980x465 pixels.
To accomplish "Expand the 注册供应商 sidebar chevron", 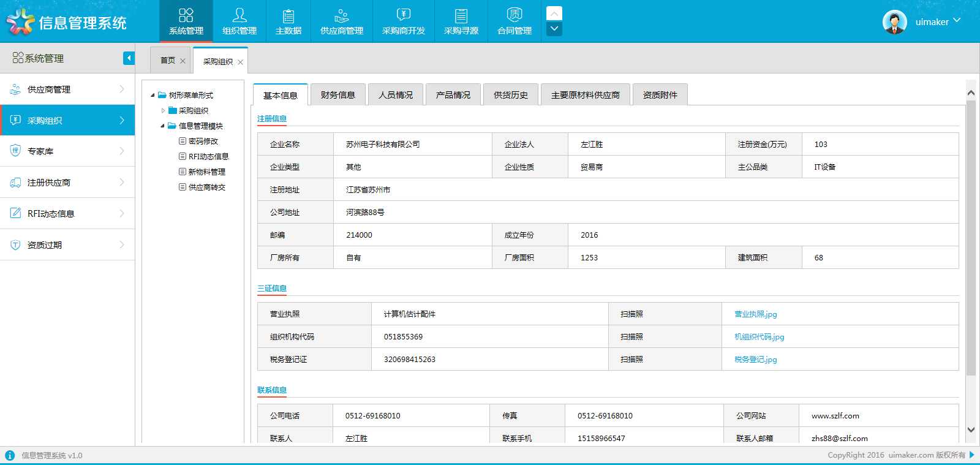I will (122, 182).
